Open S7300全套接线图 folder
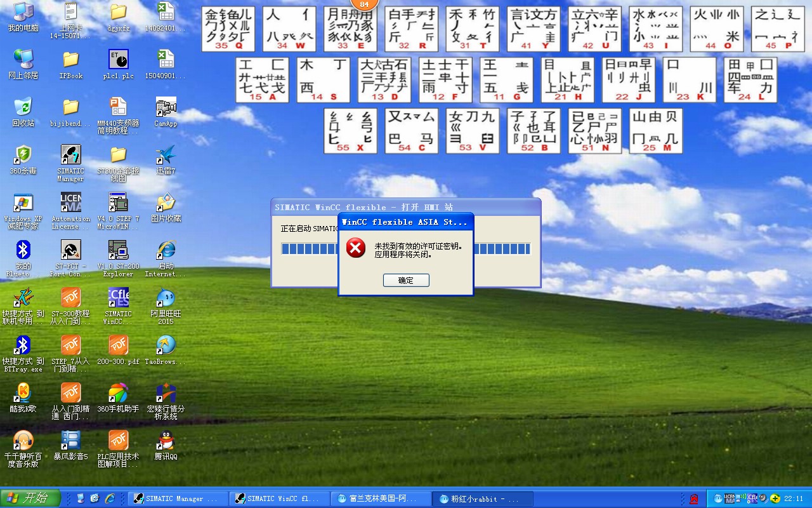 118,163
